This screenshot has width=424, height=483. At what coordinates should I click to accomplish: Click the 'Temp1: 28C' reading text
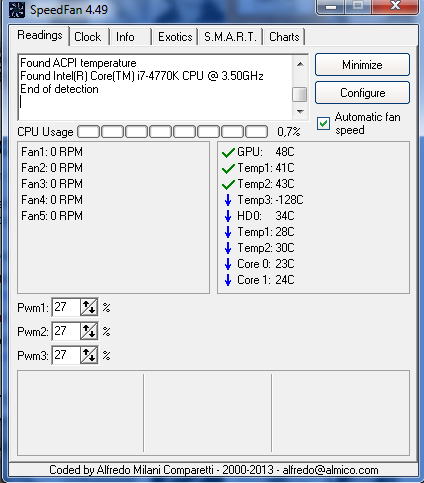tap(266, 232)
